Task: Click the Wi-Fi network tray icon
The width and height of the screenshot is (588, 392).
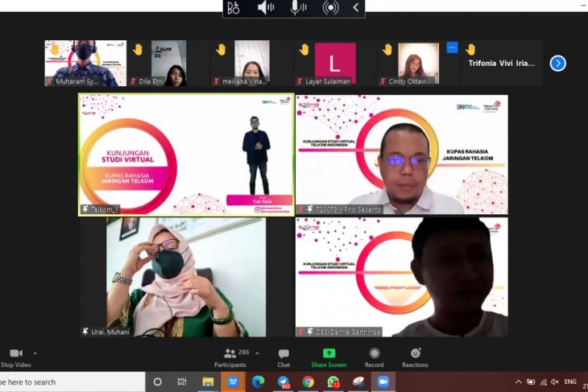Action: [x=544, y=382]
